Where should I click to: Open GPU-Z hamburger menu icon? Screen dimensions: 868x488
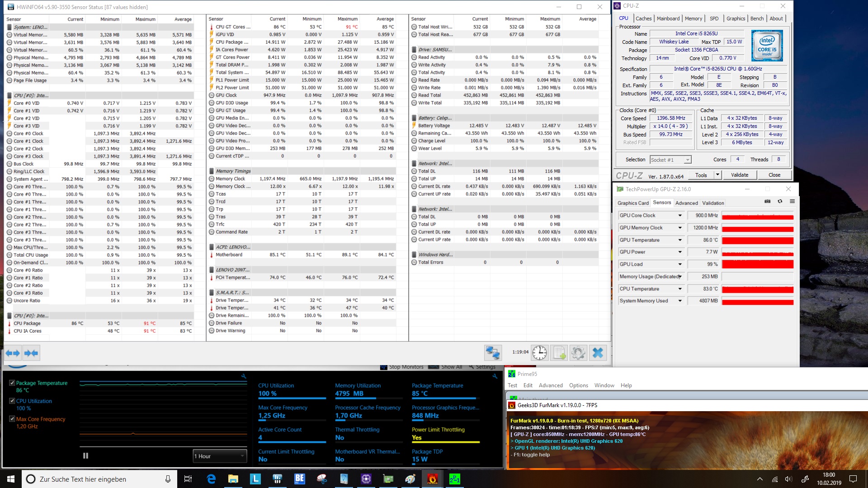pyautogui.click(x=792, y=202)
